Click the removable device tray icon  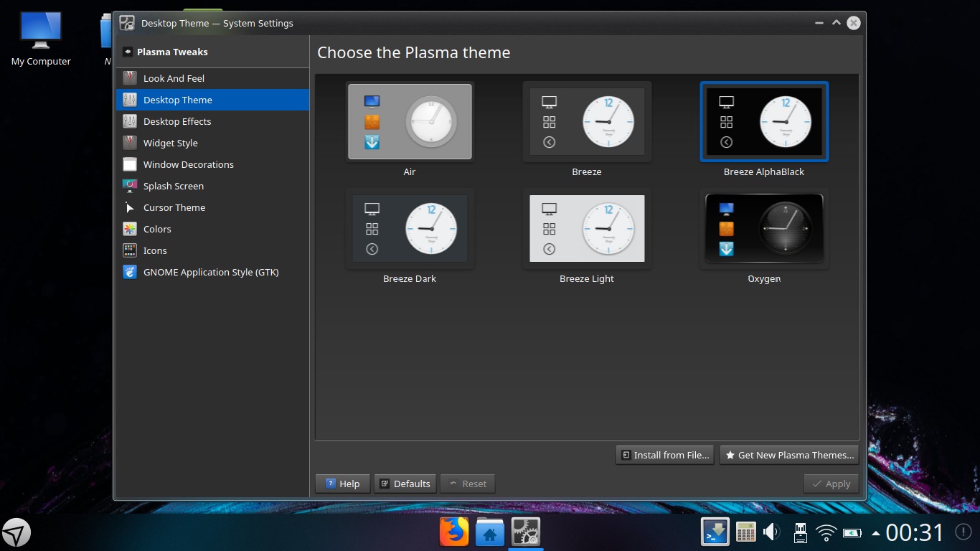800,532
